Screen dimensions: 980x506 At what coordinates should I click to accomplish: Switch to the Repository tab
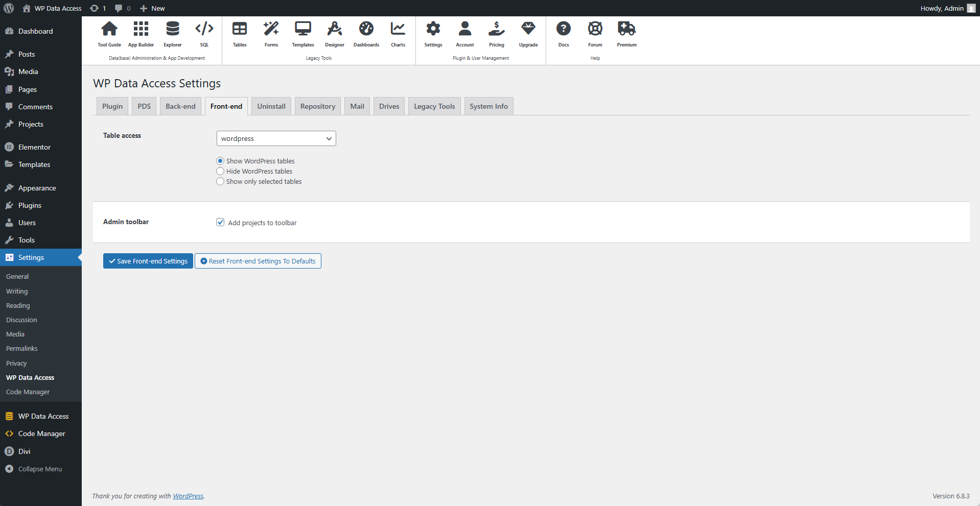[x=317, y=106]
